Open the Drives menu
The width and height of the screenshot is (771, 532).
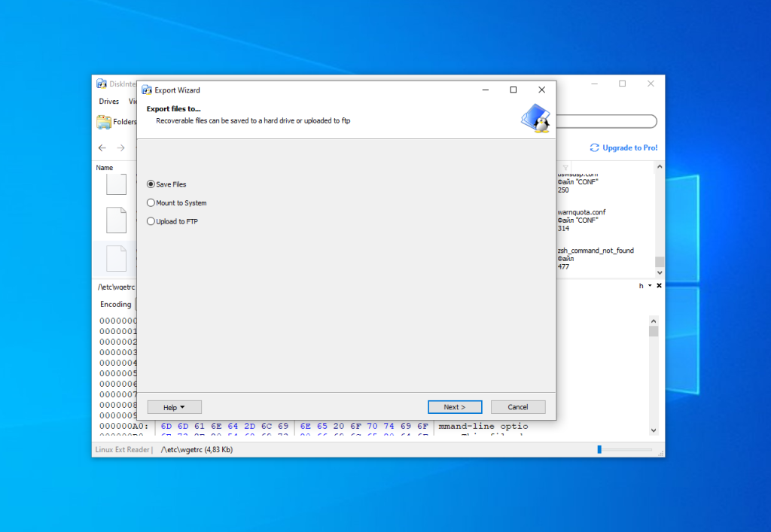[109, 102]
